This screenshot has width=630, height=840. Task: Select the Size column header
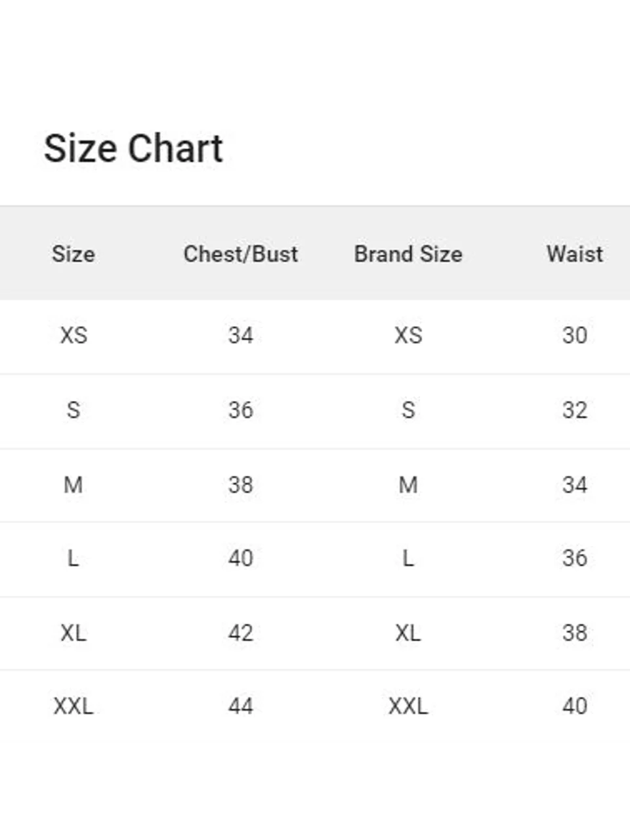(x=73, y=254)
